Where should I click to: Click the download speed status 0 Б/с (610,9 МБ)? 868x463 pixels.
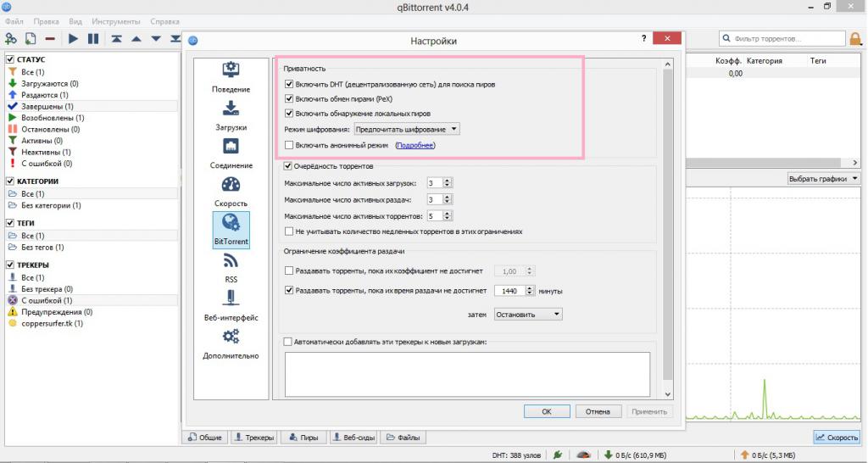coord(636,455)
